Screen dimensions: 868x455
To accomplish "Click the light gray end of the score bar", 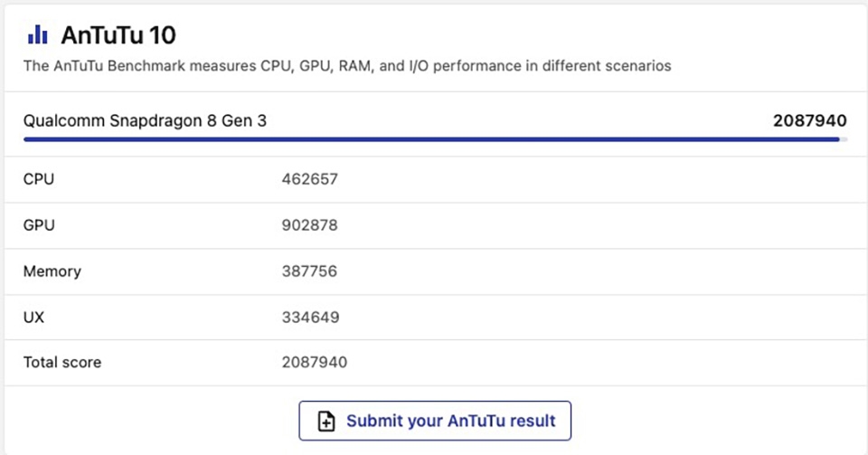I will pos(844,139).
